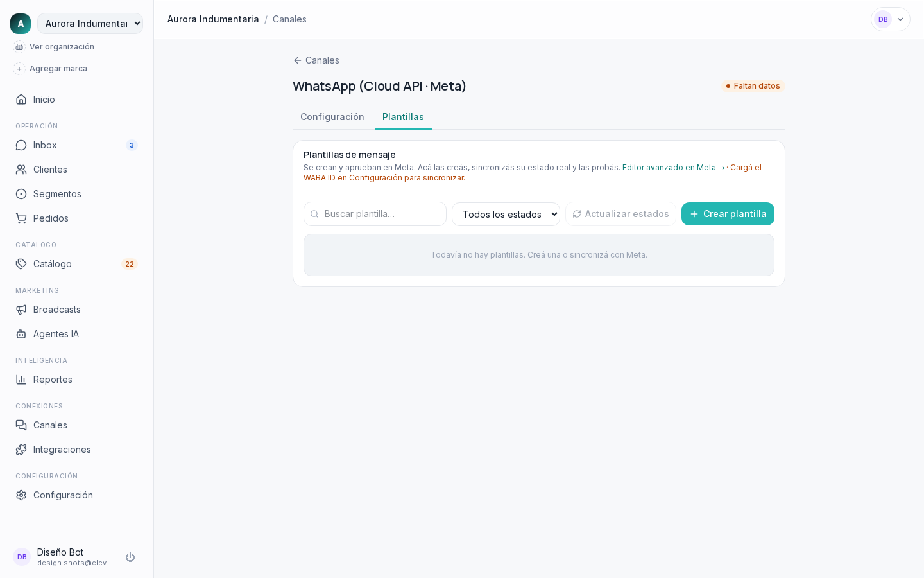
Task: Click the Diseño Bot user name
Action: pos(60,552)
